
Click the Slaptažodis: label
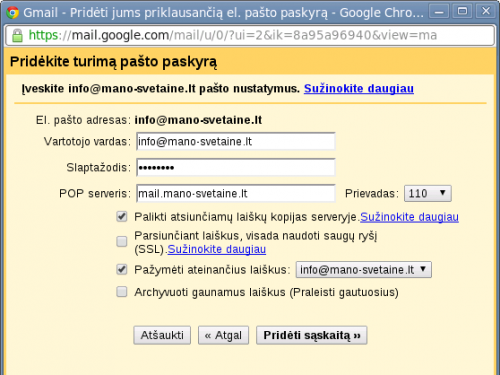[99, 167]
